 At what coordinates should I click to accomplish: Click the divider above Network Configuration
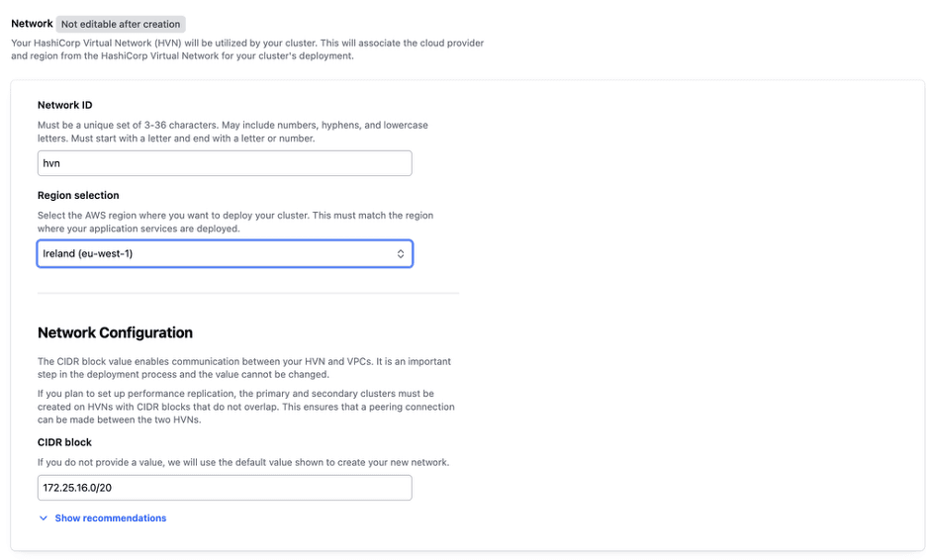[247, 293]
